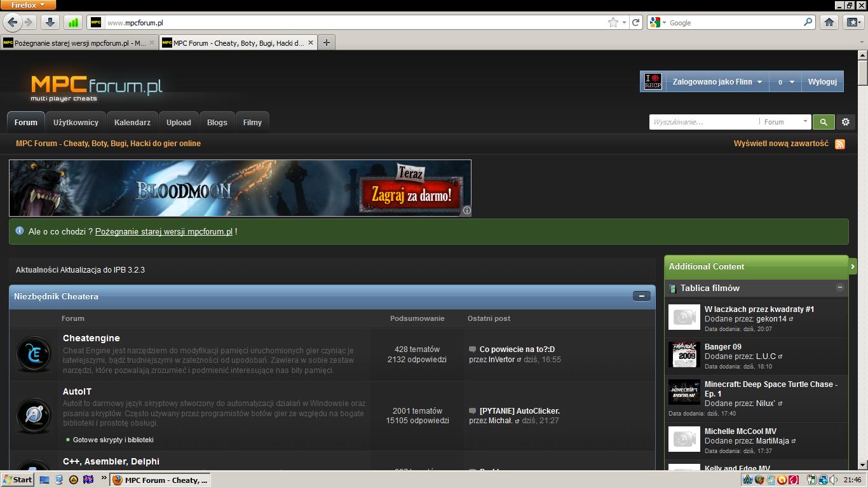The width and height of the screenshot is (868, 488).
Task: Open advanced search via the gear icon
Action: (845, 122)
